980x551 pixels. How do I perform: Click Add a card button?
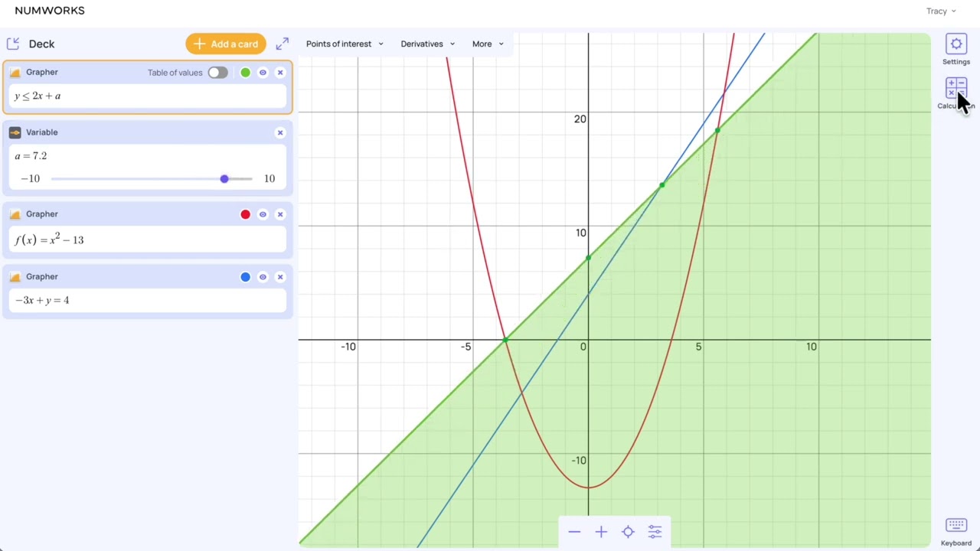[x=226, y=44]
